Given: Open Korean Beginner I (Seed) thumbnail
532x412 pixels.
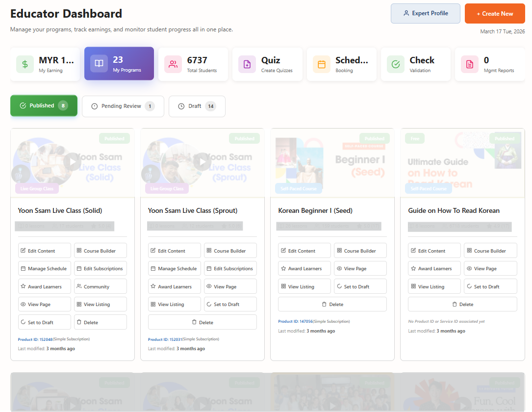Looking at the screenshot, I should tap(332, 163).
